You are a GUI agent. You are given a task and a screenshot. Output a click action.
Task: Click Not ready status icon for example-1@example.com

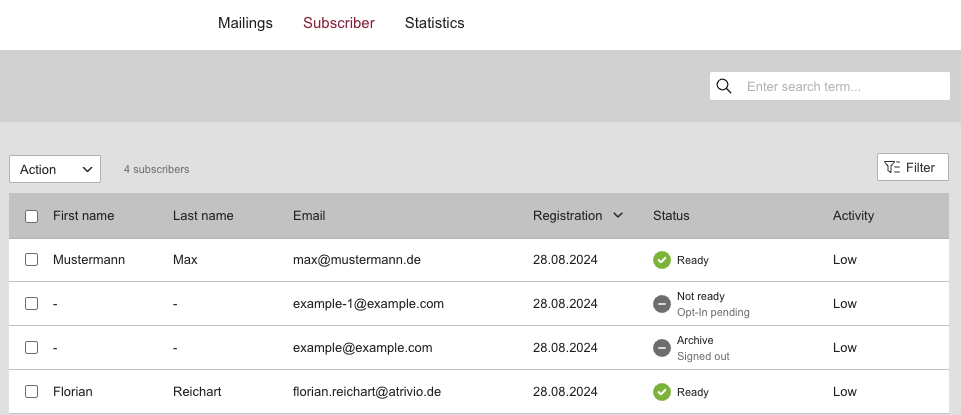(661, 304)
